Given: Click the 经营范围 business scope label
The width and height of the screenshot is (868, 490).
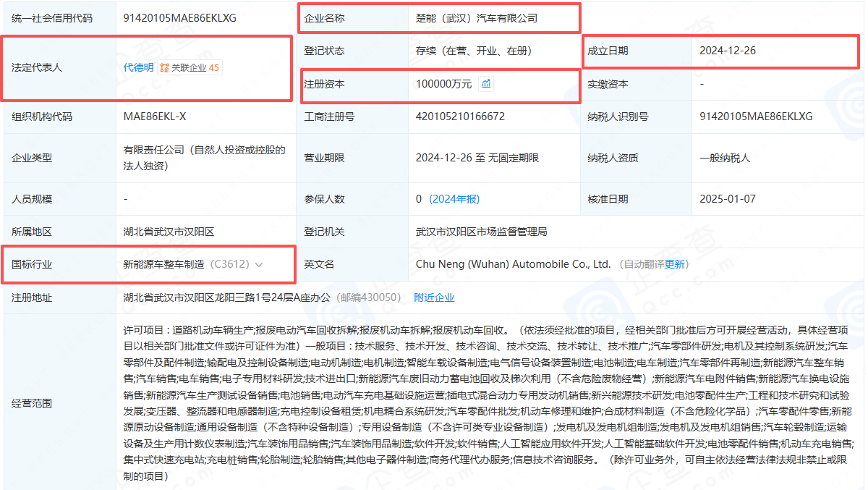Looking at the screenshot, I should pos(32,403).
